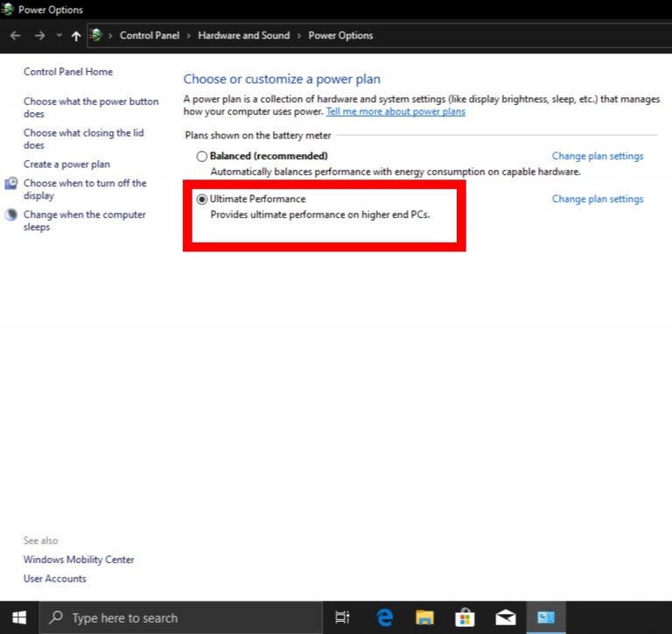Open Microsoft Store from taskbar
The width and height of the screenshot is (672, 634).
[x=465, y=617]
